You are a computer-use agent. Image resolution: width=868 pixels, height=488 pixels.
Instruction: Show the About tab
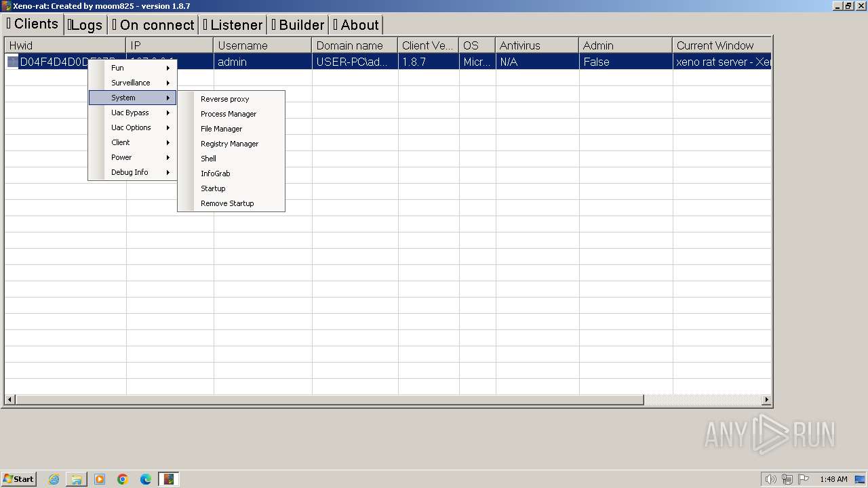(356, 25)
